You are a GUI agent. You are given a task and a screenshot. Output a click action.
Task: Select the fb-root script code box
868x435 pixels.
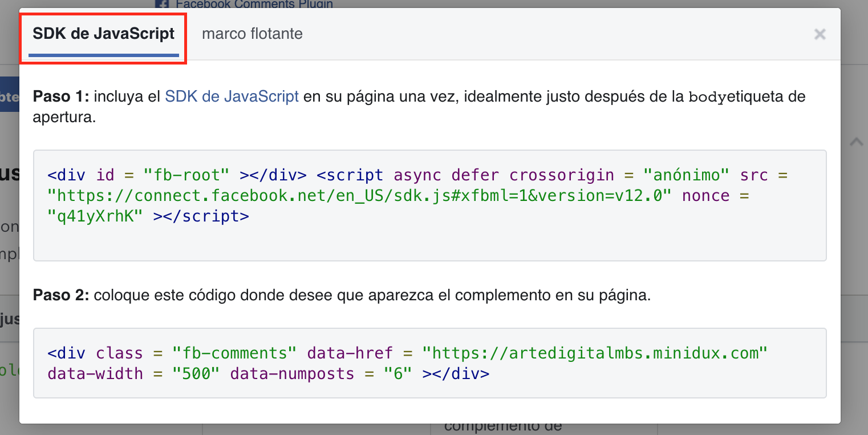tap(429, 206)
